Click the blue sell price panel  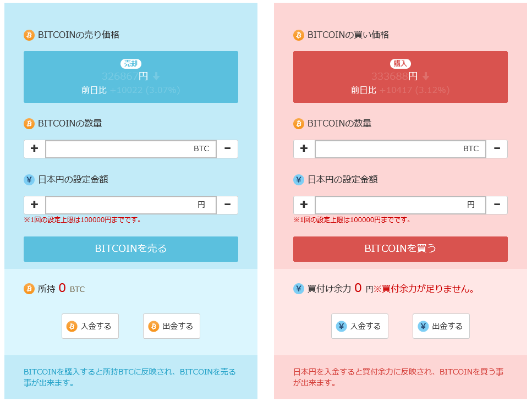click(x=131, y=77)
